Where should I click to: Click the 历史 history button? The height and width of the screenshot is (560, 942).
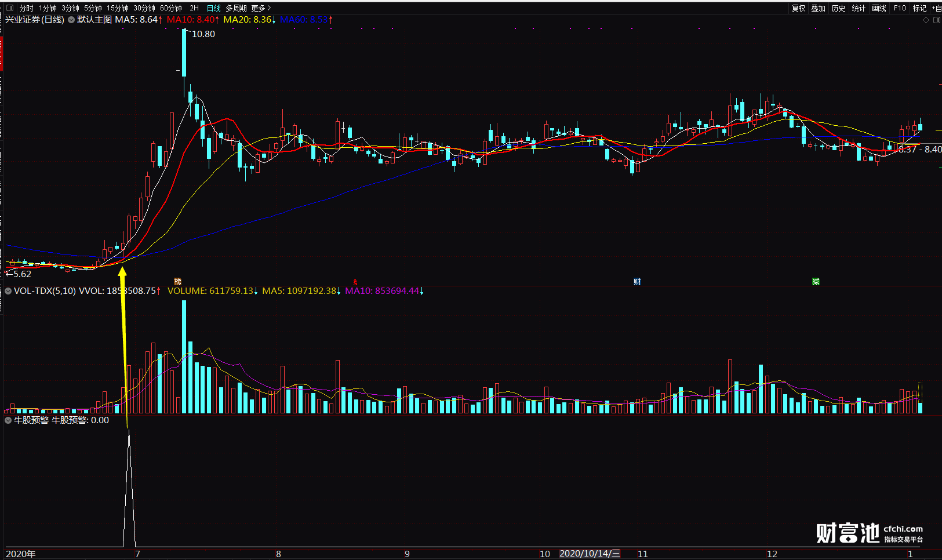click(x=839, y=8)
